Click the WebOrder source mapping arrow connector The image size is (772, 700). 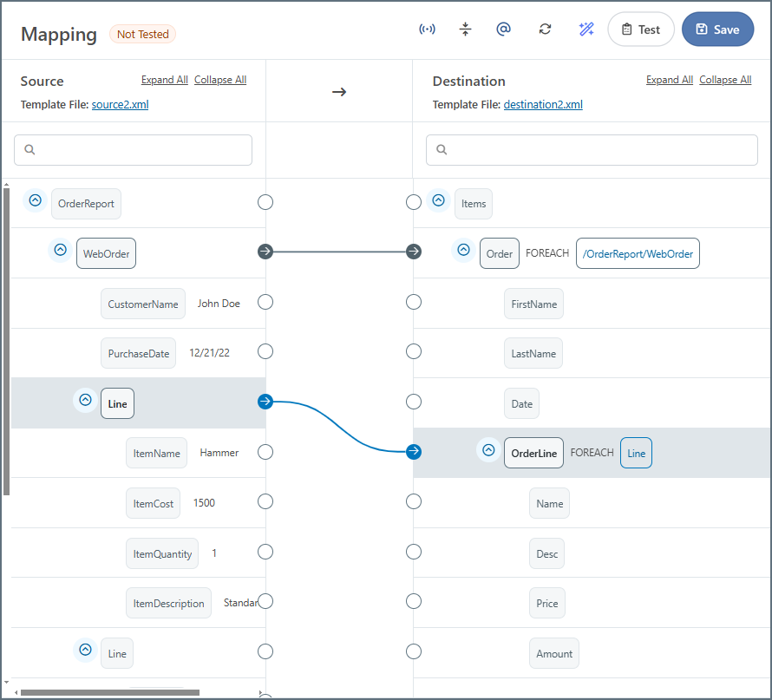tap(265, 252)
